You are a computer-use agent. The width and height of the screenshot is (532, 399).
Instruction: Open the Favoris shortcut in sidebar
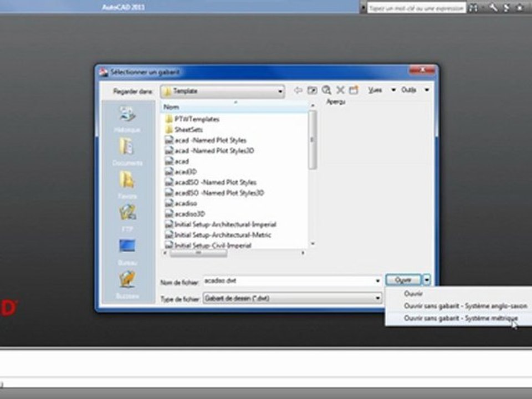pos(127,185)
